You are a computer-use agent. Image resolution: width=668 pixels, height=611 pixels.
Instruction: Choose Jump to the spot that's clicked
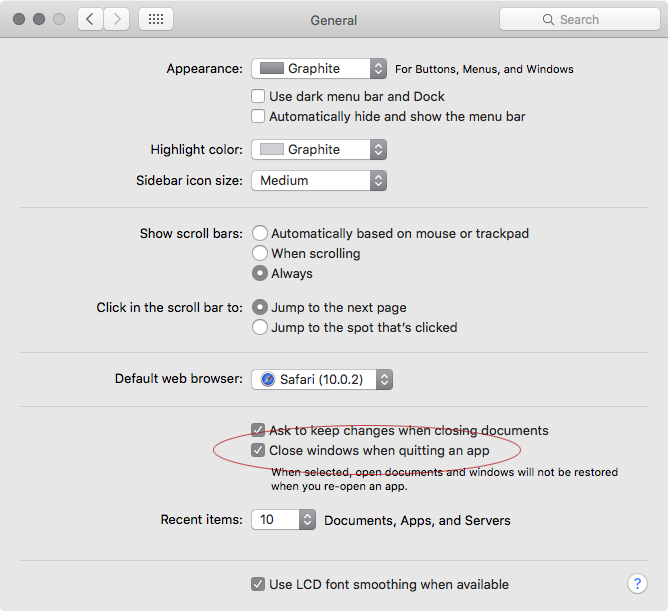259,327
